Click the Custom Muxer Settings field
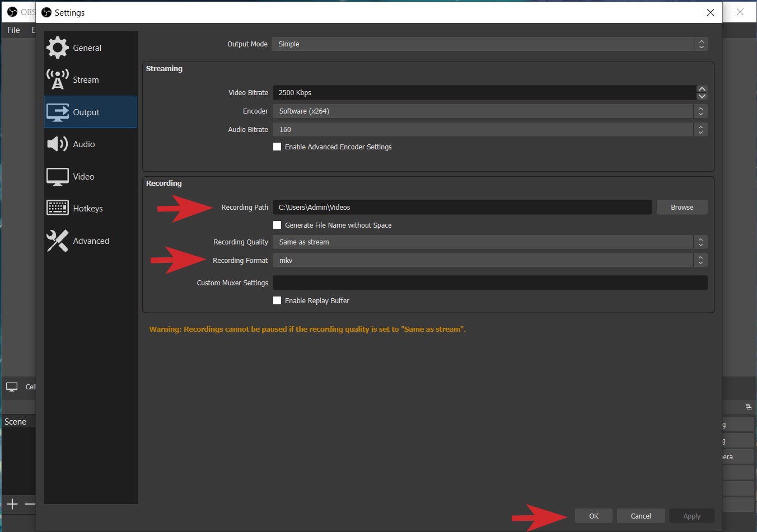Image resolution: width=757 pixels, height=532 pixels. click(489, 283)
